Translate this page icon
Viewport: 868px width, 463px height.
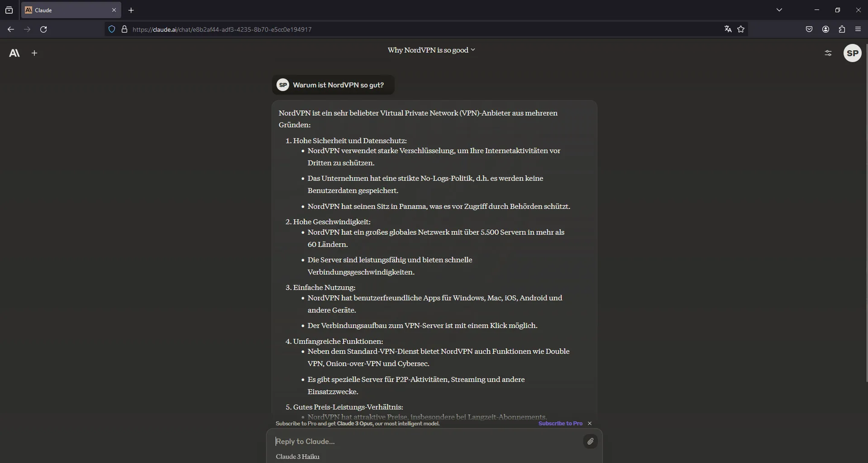[x=728, y=29]
